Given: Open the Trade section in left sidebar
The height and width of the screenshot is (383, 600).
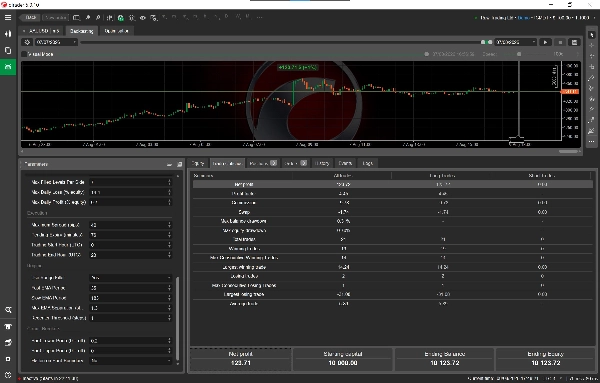Looking at the screenshot, I should click(x=8, y=34).
